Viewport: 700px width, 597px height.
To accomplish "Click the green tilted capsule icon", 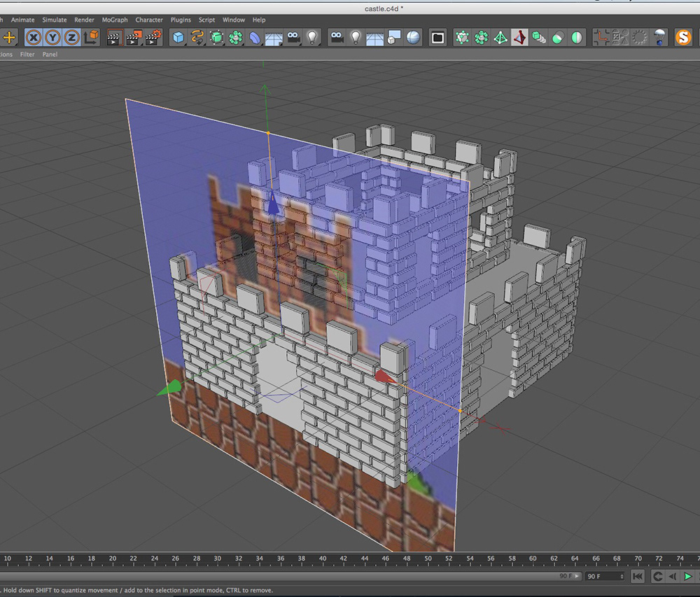I will (x=558, y=38).
